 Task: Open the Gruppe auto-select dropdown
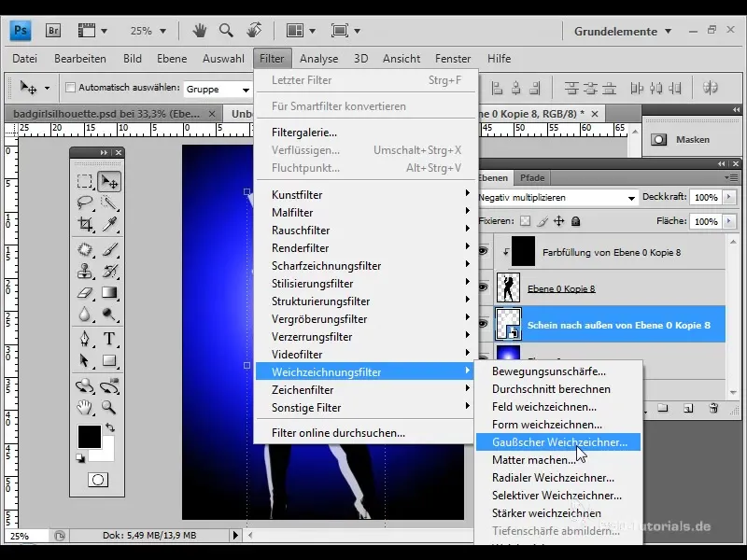246,90
